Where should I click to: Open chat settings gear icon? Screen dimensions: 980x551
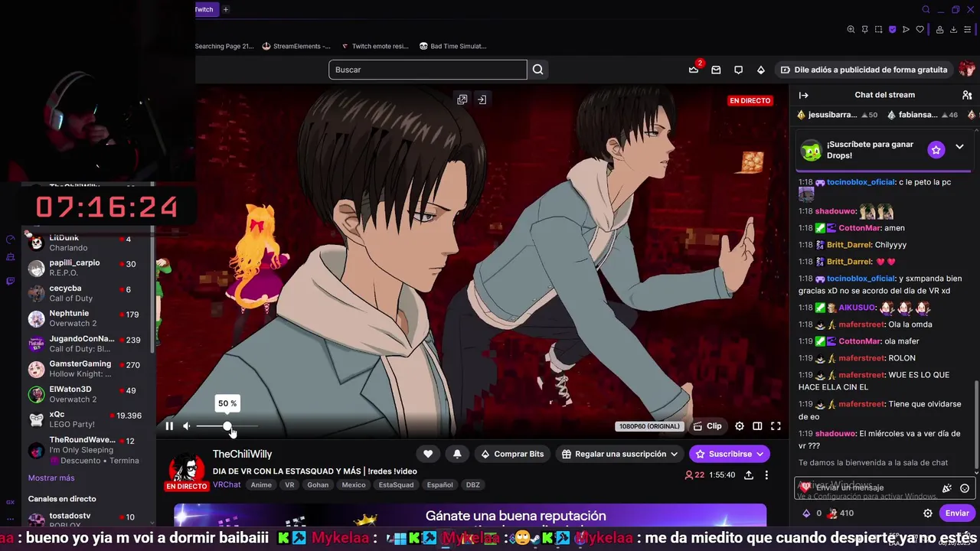pos(928,514)
